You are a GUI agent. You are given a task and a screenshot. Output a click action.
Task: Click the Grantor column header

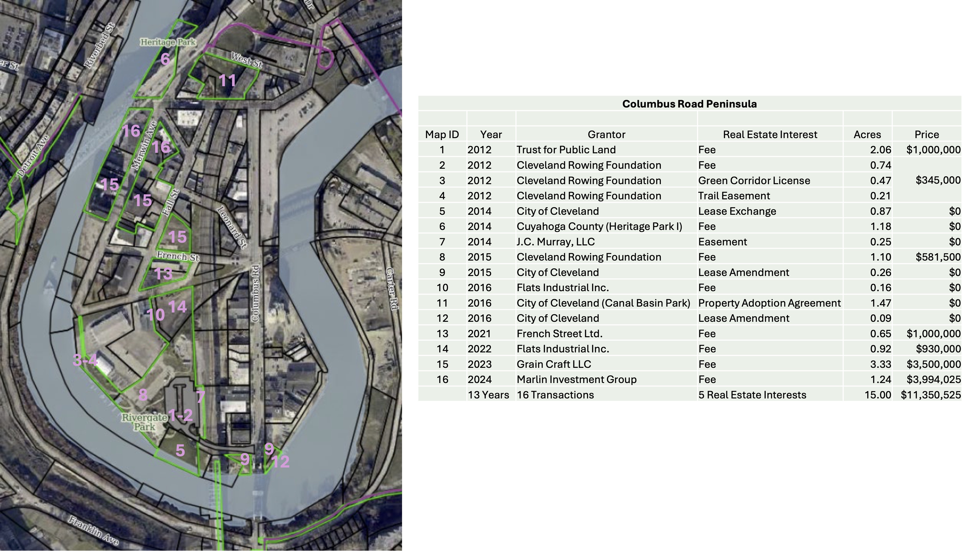coord(606,134)
